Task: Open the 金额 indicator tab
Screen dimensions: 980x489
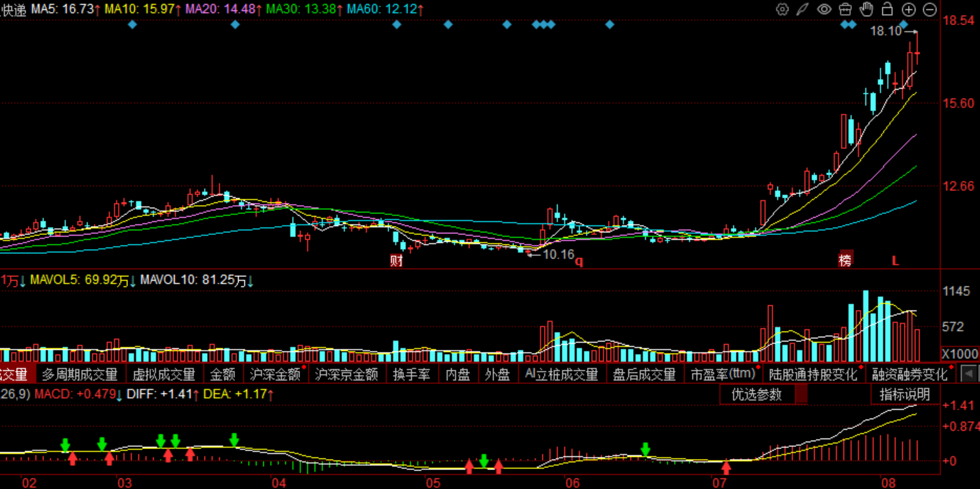Action: click(222, 374)
